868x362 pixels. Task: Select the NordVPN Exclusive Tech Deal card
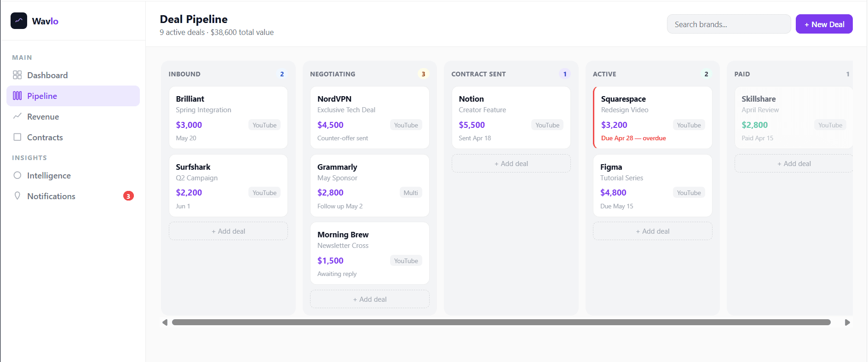[369, 118]
